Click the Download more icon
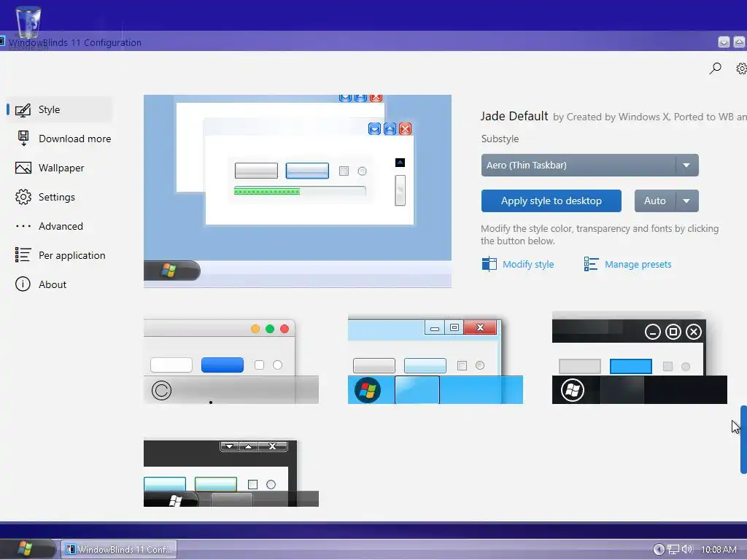 (23, 139)
